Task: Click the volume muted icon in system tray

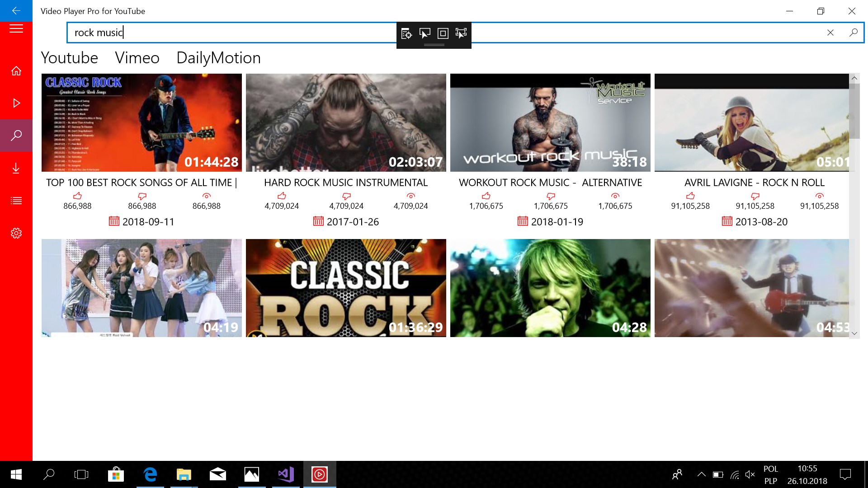Action: pyautogui.click(x=750, y=474)
